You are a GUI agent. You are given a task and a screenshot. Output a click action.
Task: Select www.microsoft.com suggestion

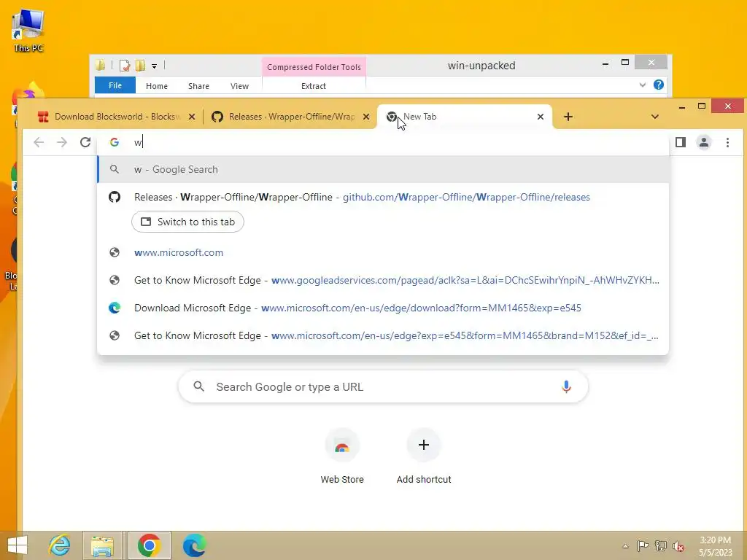click(x=383, y=252)
